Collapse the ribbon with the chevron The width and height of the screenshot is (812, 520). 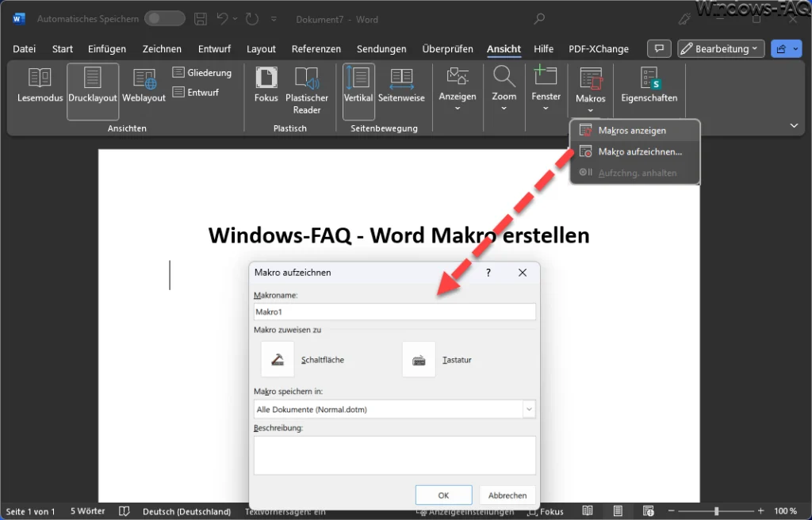[794, 126]
